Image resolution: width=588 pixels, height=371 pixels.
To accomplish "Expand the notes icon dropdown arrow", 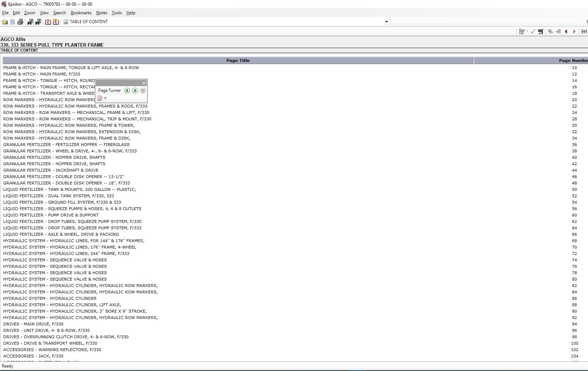I will [x=527, y=32].
